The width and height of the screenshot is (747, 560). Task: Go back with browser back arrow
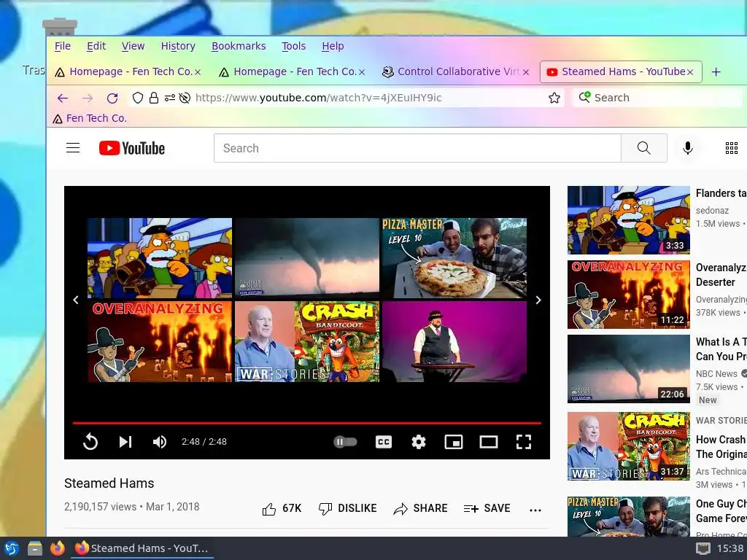pos(63,98)
